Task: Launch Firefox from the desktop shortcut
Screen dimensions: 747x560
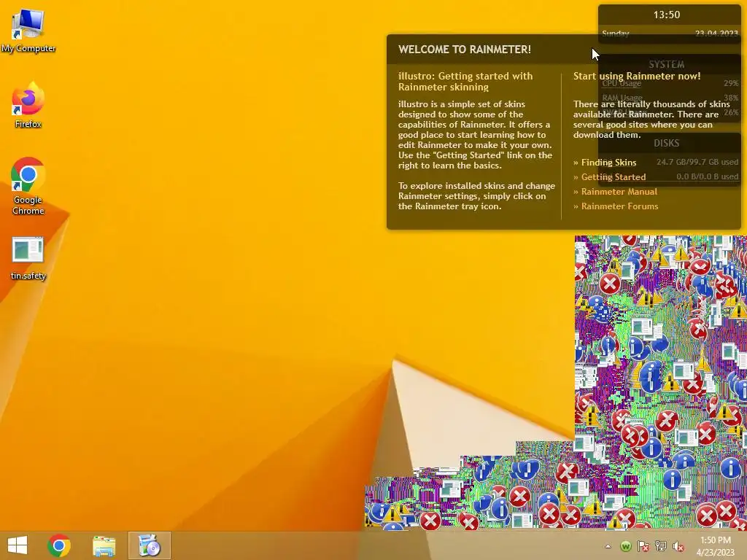Action: pos(28,106)
